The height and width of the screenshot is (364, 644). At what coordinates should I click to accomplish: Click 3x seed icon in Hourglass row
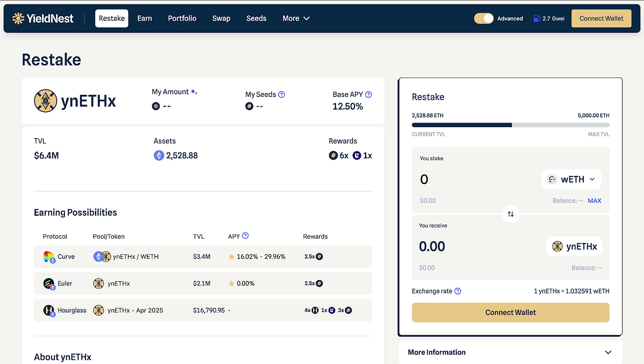click(349, 310)
